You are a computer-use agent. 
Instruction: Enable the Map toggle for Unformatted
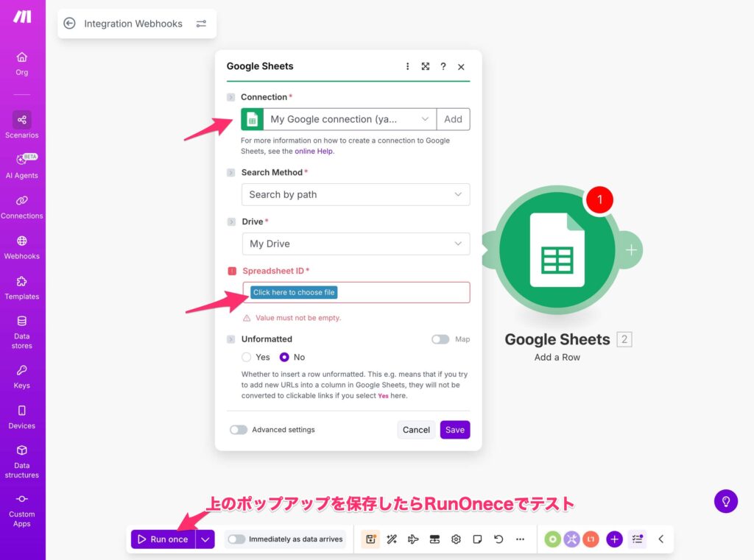pyautogui.click(x=440, y=339)
